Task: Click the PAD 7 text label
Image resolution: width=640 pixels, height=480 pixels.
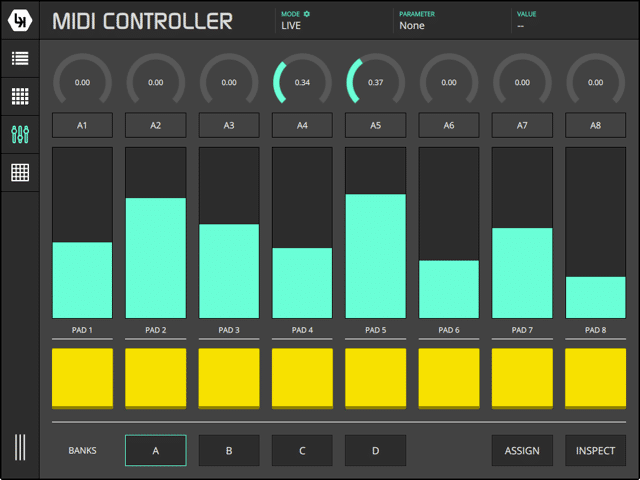Action: click(x=522, y=330)
